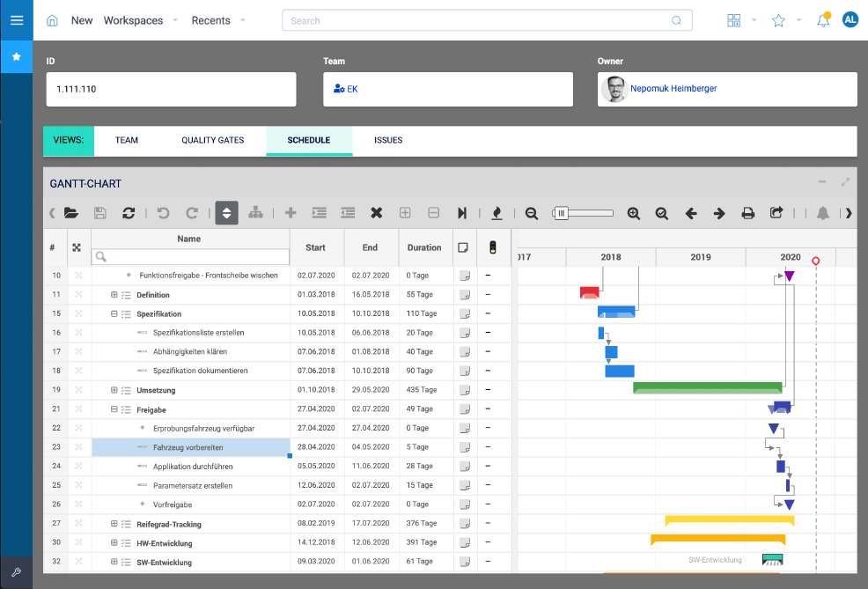Open the Issues view tab

click(x=388, y=140)
